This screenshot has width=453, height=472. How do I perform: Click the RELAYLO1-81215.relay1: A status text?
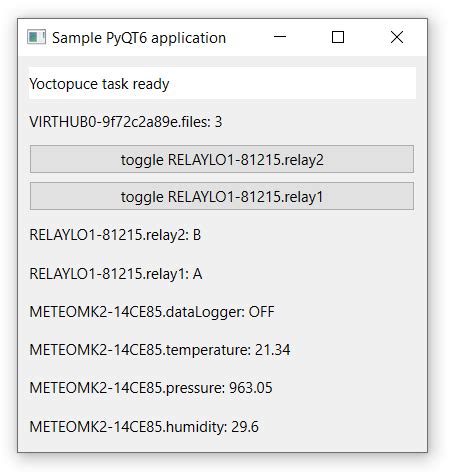tap(116, 274)
